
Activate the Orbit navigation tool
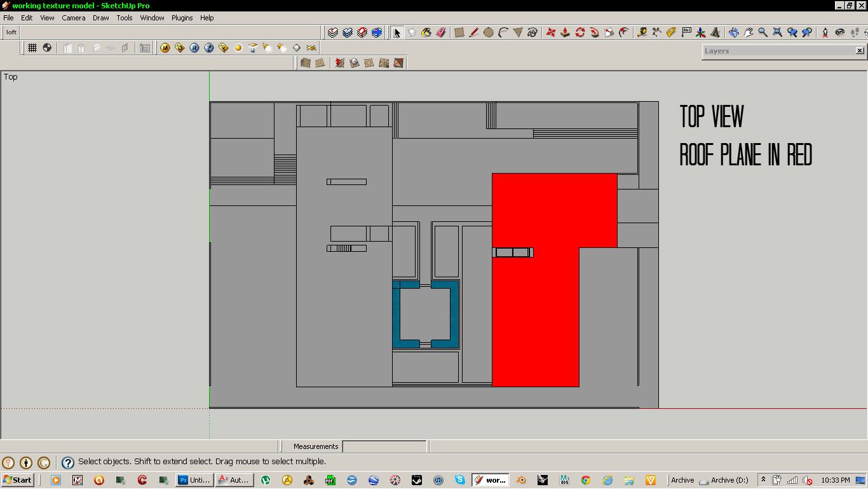point(735,32)
